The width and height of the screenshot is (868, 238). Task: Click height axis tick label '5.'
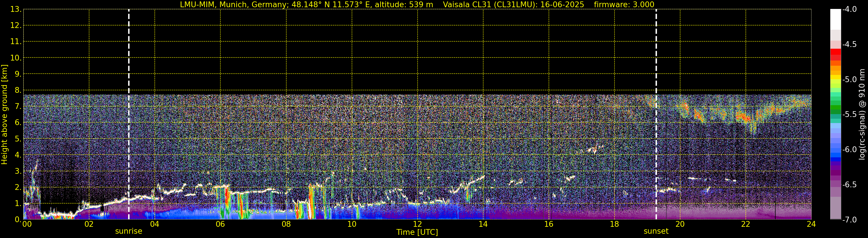tap(18, 139)
